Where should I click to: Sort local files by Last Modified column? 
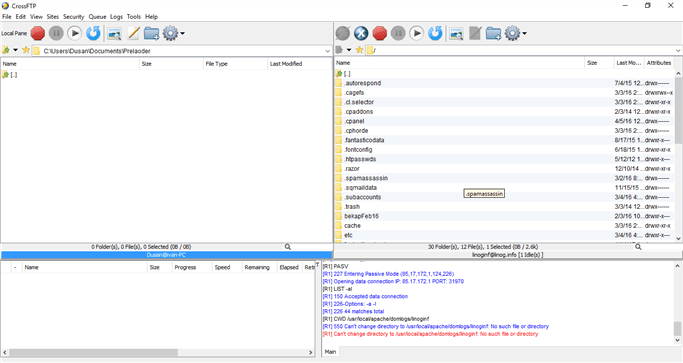click(299, 64)
